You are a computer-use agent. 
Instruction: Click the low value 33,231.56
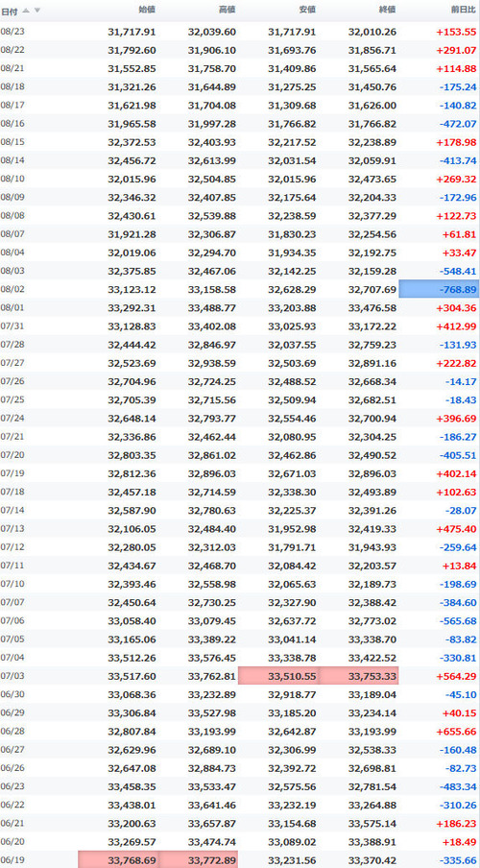pos(292,859)
